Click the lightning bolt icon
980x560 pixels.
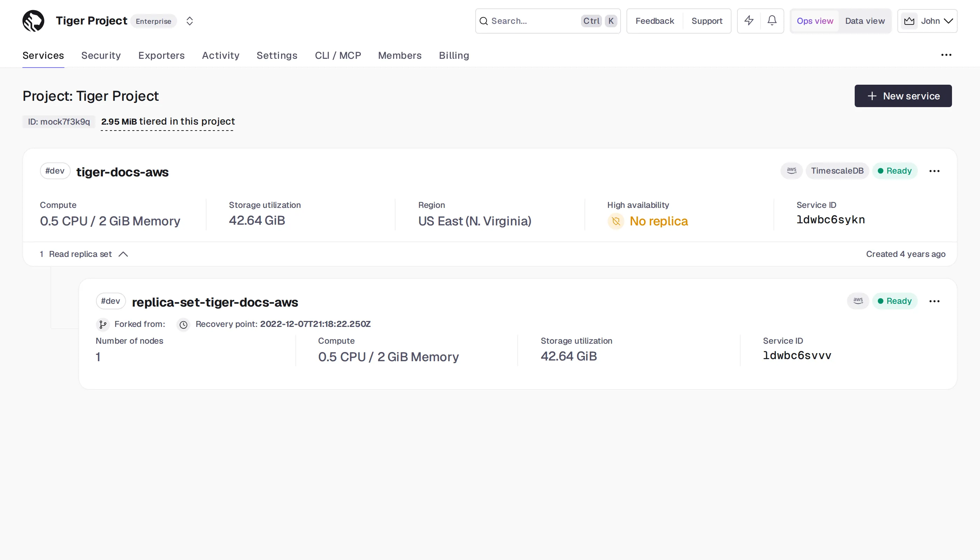(749, 20)
